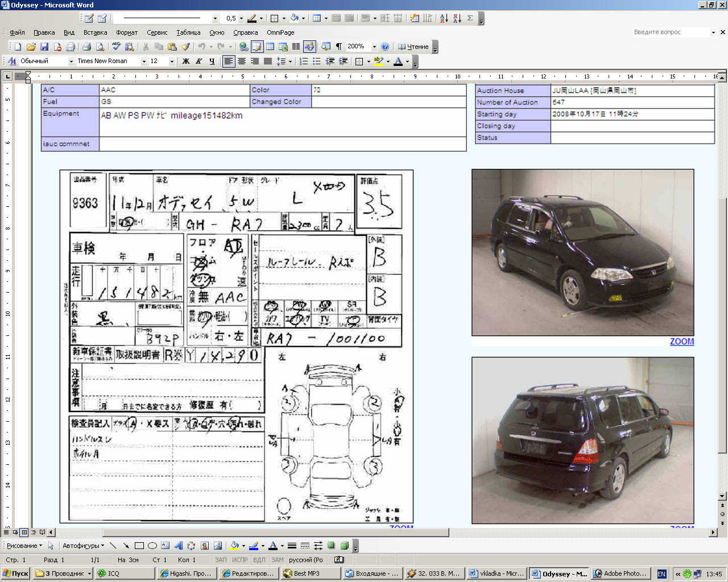Click the Undo arrow icon
The width and height of the screenshot is (728, 582).
coord(201,47)
